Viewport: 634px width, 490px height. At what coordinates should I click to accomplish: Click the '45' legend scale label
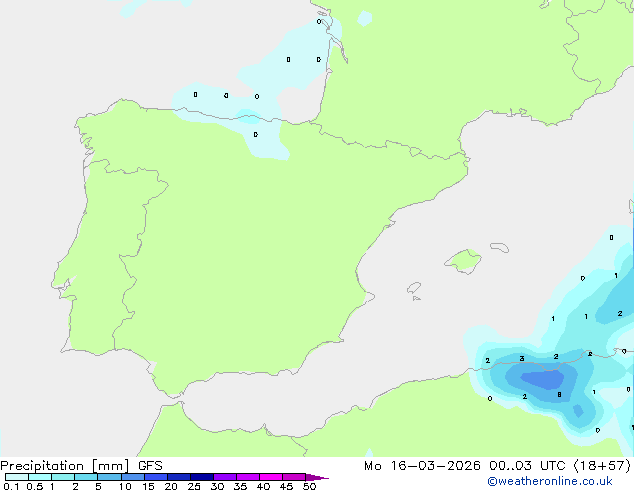tap(286, 486)
